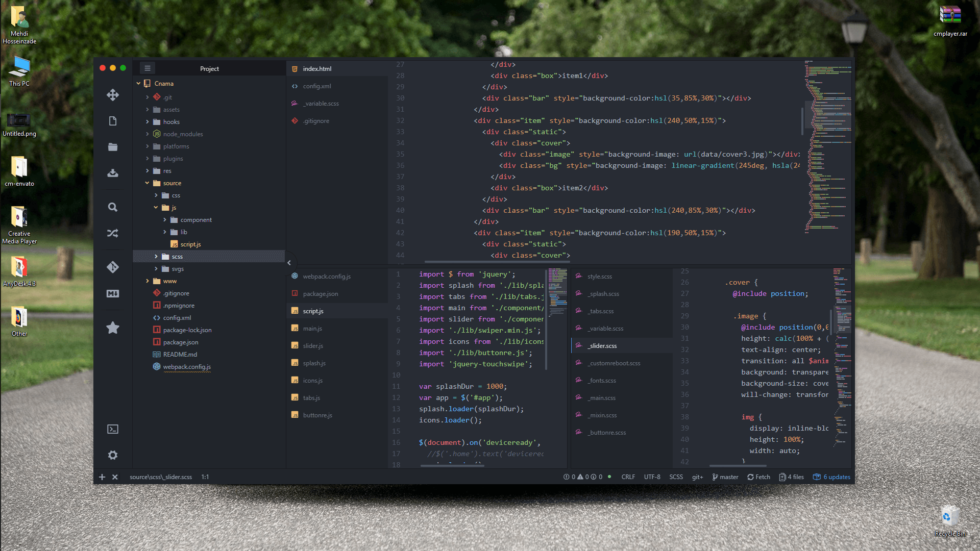Open the _slider.scss tab

(602, 346)
